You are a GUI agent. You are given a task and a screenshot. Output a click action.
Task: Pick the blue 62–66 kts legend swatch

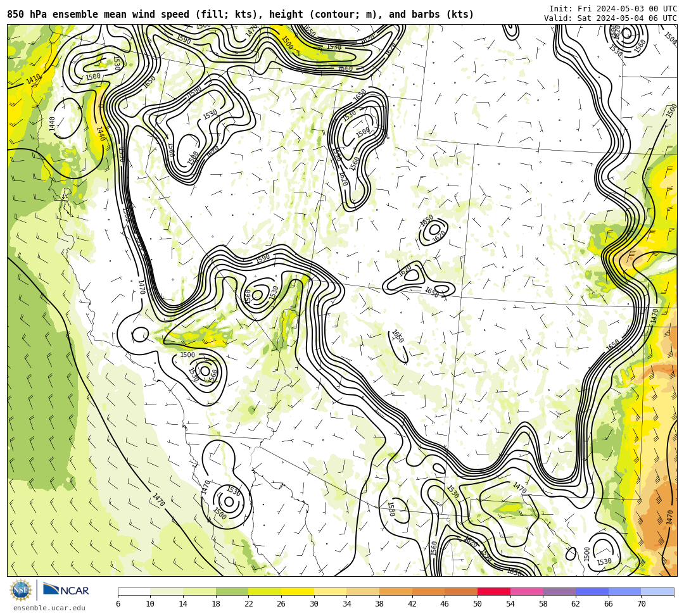(x=592, y=591)
